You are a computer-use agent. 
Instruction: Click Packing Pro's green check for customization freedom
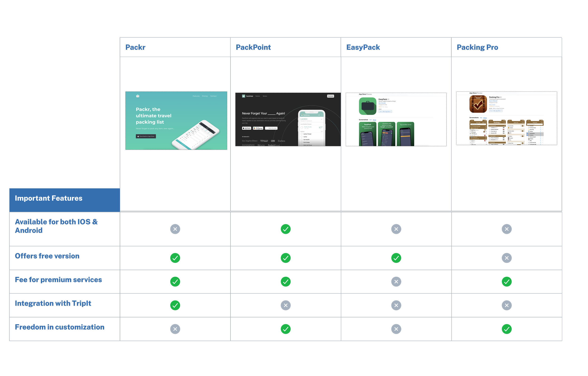tap(507, 329)
